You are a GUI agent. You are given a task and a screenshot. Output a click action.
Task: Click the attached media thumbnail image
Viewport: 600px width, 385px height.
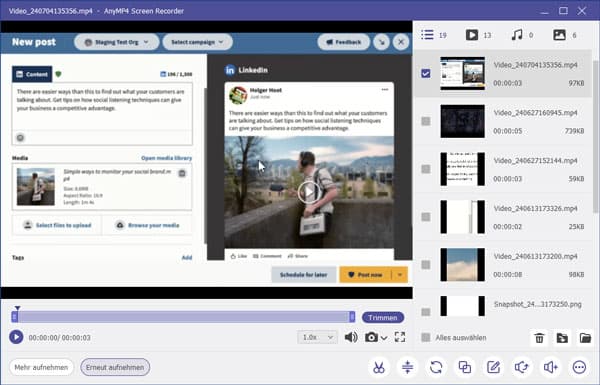click(x=36, y=186)
